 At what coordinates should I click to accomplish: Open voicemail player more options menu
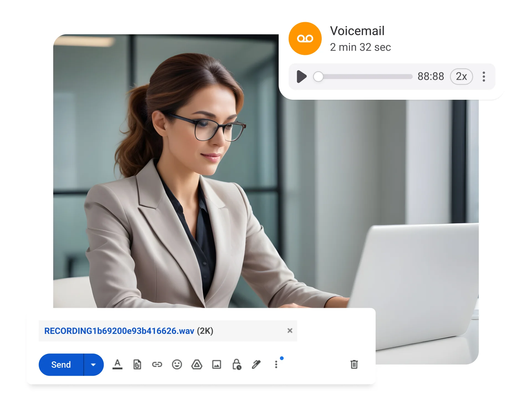(484, 76)
